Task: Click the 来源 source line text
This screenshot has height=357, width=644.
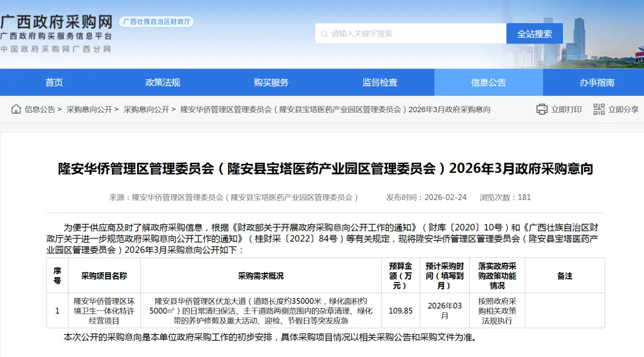Action: point(234,197)
